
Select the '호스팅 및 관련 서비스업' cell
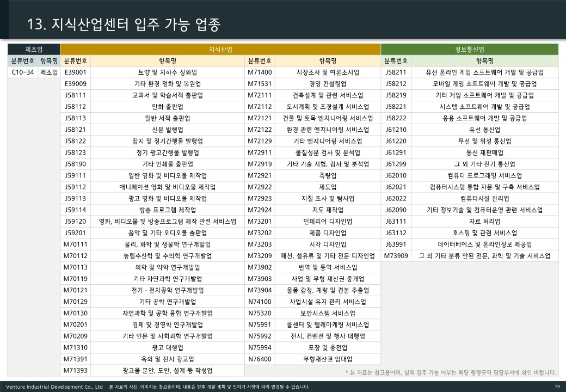tap(484, 233)
